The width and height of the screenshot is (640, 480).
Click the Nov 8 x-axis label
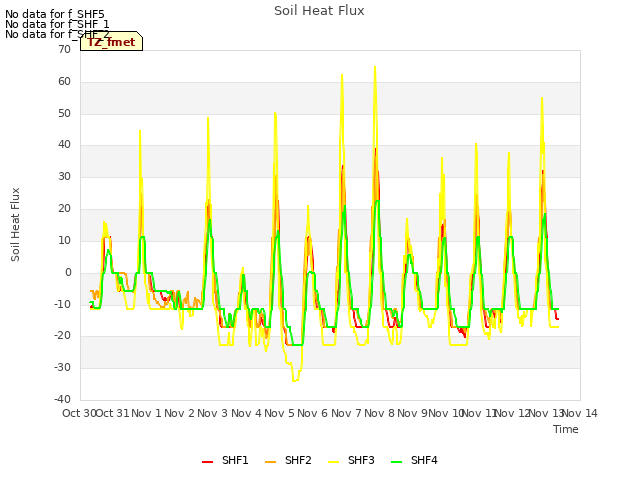click(379, 413)
